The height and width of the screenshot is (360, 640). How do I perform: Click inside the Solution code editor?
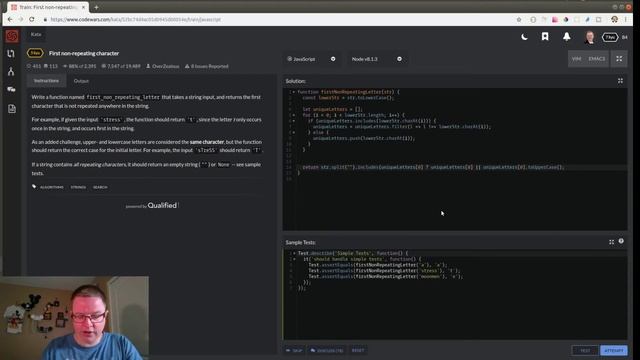(455, 159)
